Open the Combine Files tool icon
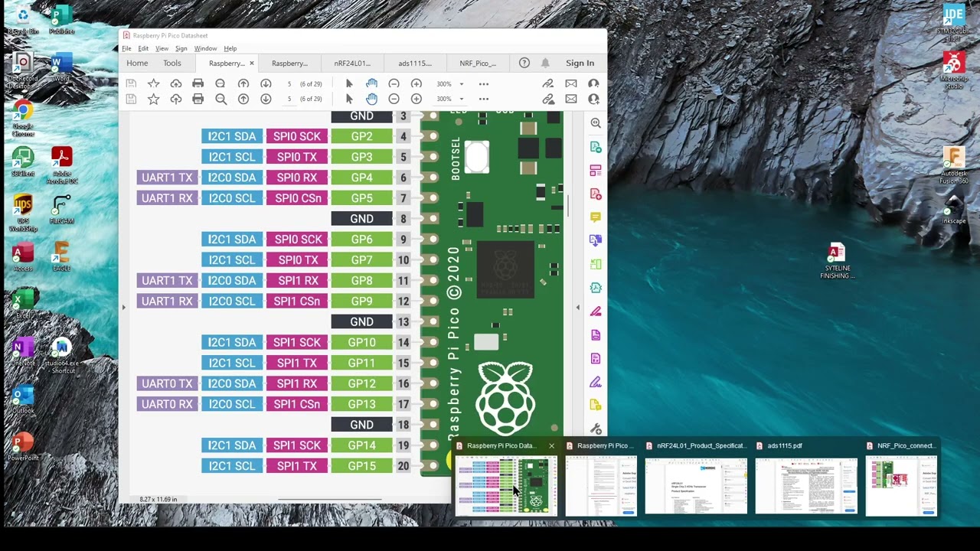 click(596, 240)
